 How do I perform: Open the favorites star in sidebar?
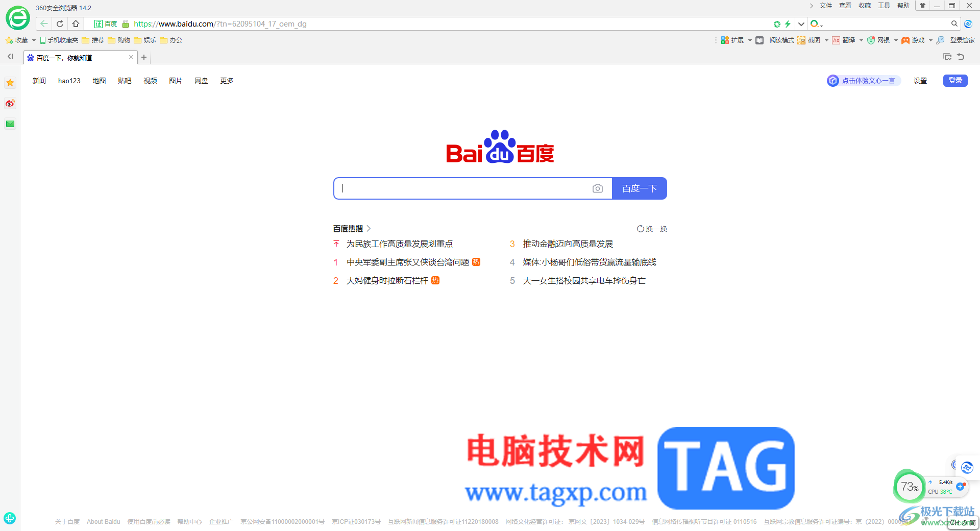coord(10,83)
